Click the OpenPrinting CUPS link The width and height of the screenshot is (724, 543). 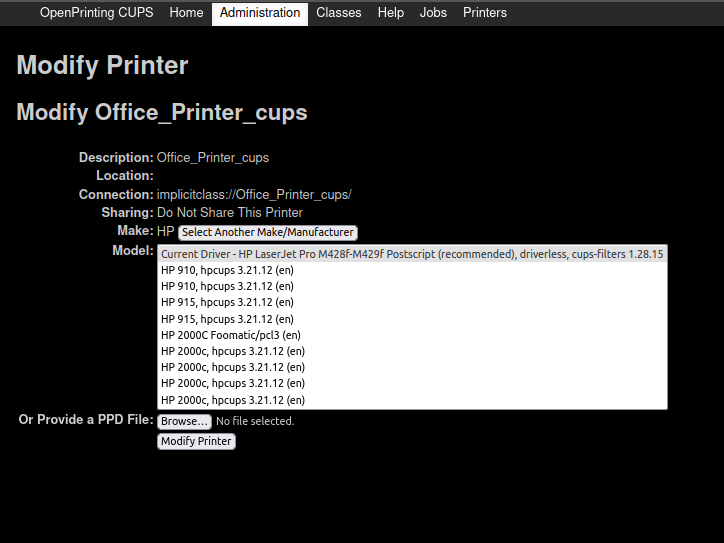(x=96, y=13)
